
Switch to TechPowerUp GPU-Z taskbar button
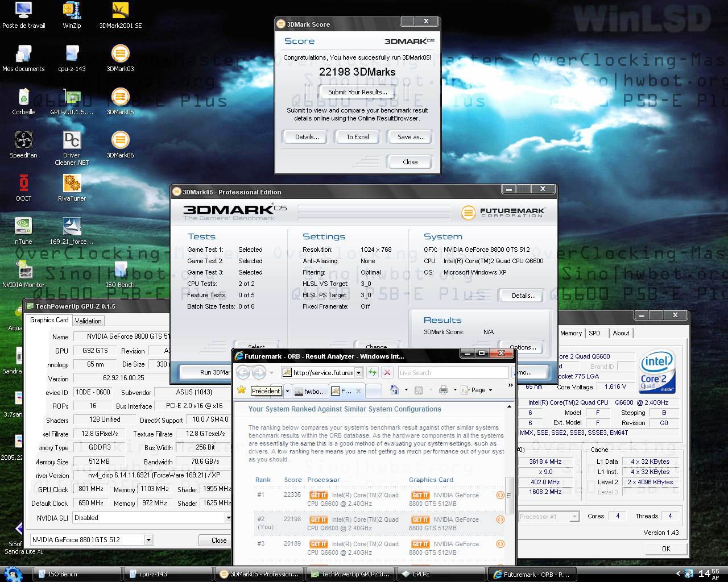coord(350,574)
